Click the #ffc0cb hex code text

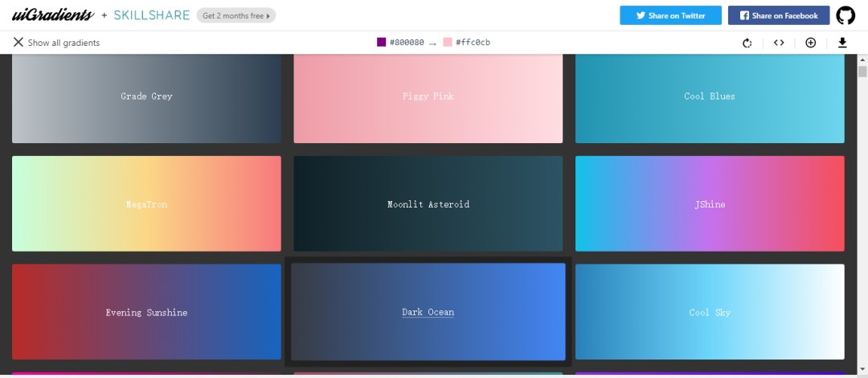tap(473, 42)
